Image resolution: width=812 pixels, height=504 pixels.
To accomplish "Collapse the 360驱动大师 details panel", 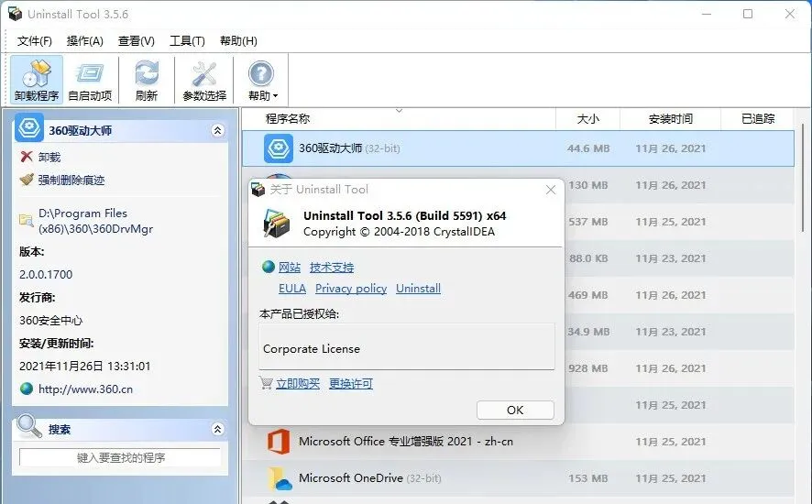I will (217, 130).
